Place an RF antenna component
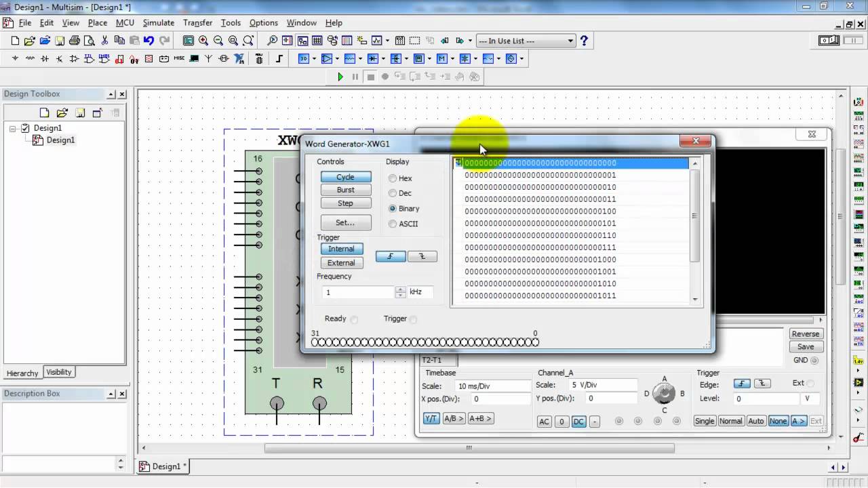868x488 pixels. tap(209, 59)
